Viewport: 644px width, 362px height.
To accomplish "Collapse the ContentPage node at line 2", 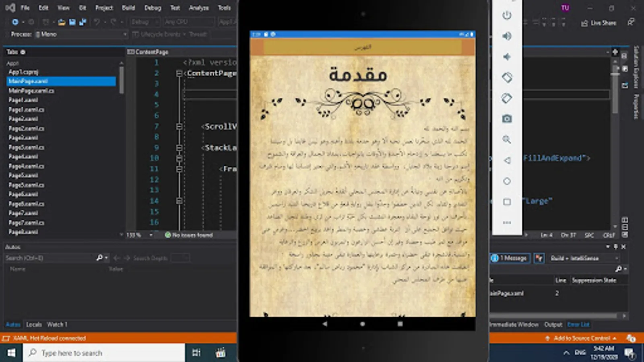I will click(179, 73).
